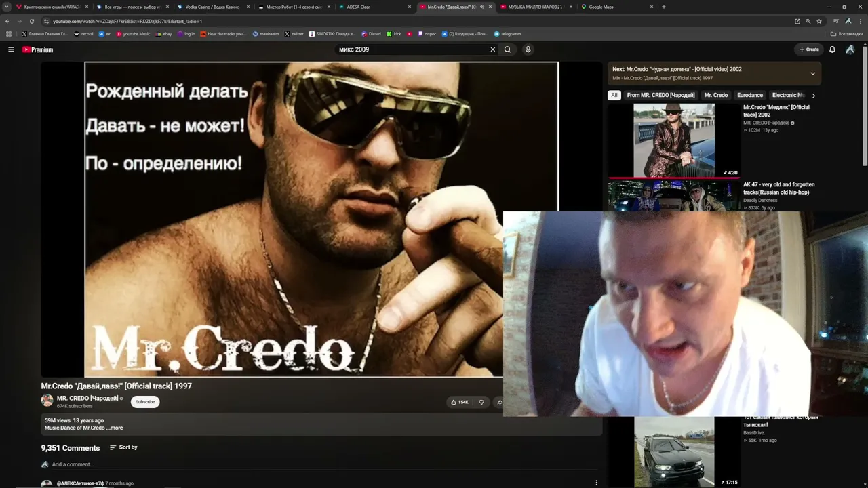
Task: Open the MR. CREDO [Чародей] channel name link
Action: click(x=87, y=399)
